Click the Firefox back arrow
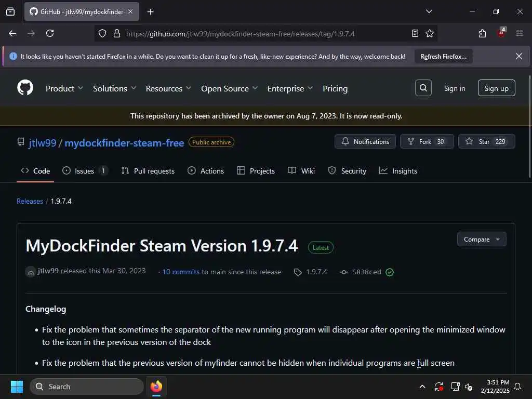Viewport: 532px width, 399px height. pos(12,33)
